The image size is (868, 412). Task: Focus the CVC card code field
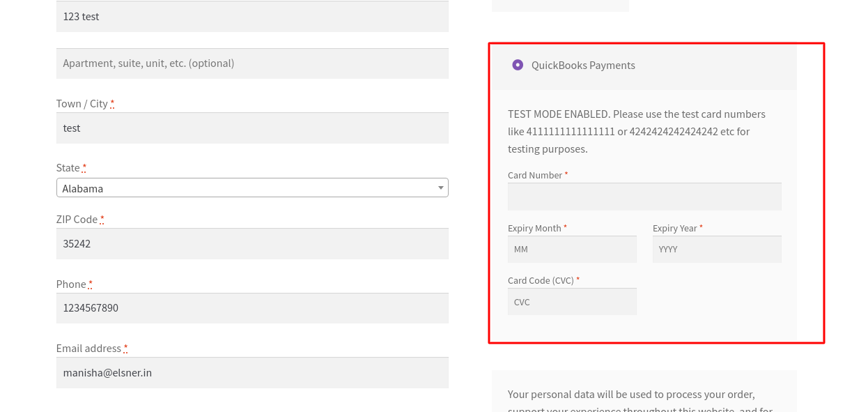pyautogui.click(x=572, y=302)
